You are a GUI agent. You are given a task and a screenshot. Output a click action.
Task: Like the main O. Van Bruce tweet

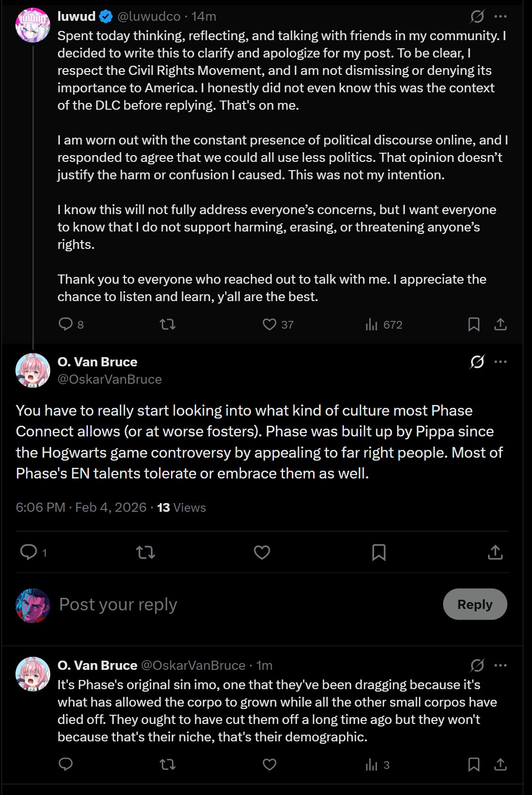[262, 552]
